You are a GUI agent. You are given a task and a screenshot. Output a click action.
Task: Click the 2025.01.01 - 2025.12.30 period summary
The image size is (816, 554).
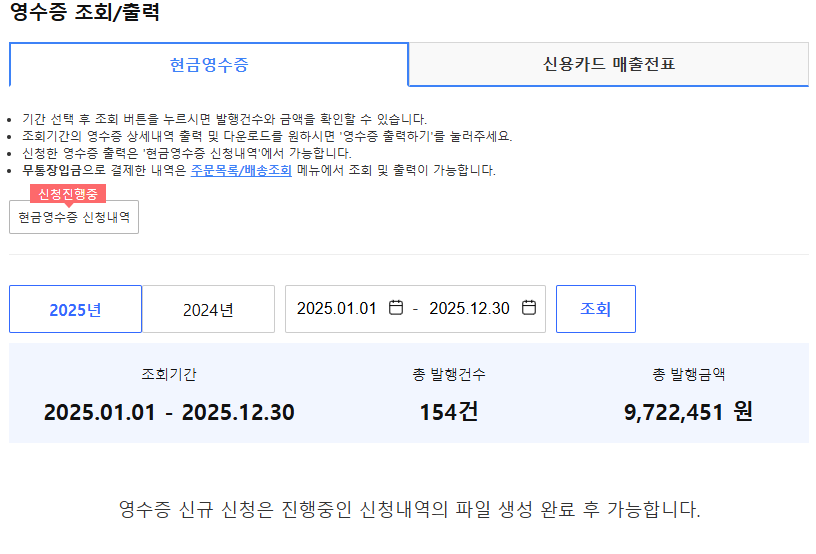pos(169,412)
